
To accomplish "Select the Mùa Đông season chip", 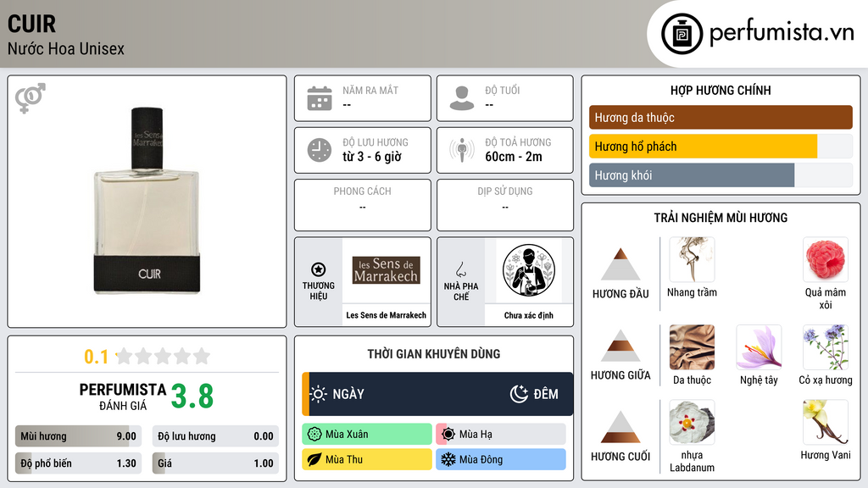I will tap(501, 459).
